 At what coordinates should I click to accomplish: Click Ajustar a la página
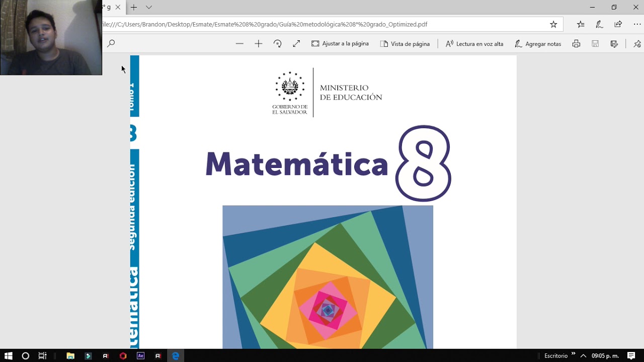point(340,44)
